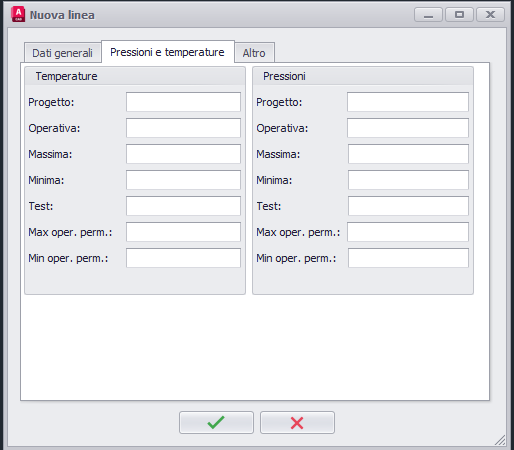This screenshot has width=514, height=450.
Task: Focus the Temperature Test field
Action: 183,206
